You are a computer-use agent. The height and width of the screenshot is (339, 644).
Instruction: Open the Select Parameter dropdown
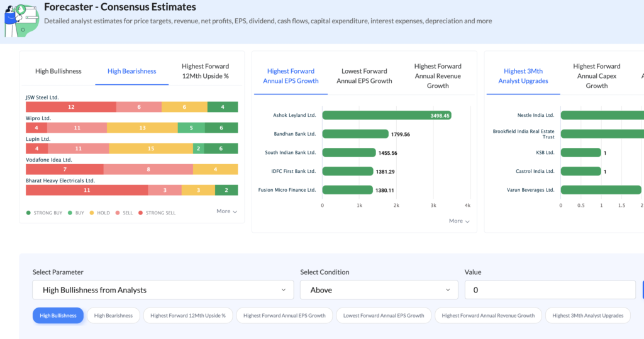(163, 290)
